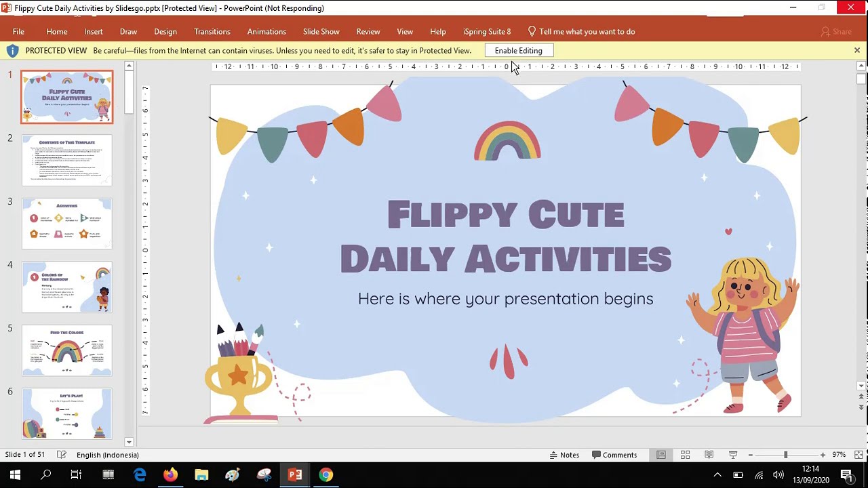Screen dimensions: 868x488
Task: Toggle the Comments pane
Action: pyautogui.click(x=614, y=455)
